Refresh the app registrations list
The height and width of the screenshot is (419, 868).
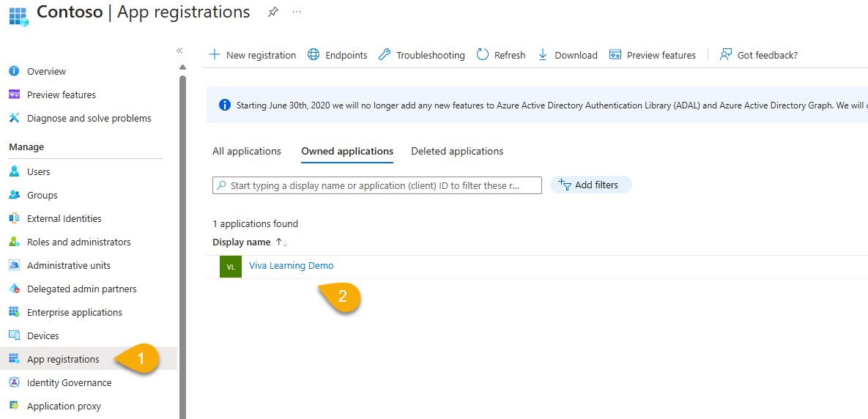pyautogui.click(x=500, y=55)
